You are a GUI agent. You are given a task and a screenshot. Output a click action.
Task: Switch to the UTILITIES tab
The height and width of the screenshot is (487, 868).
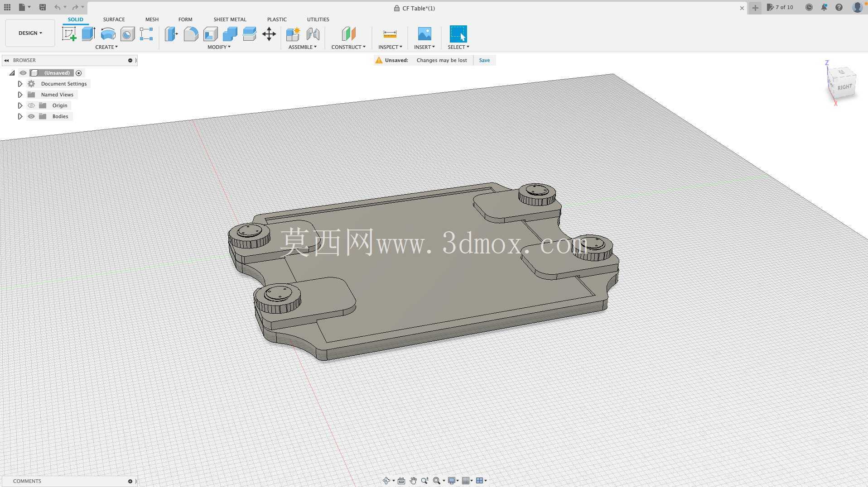(318, 19)
